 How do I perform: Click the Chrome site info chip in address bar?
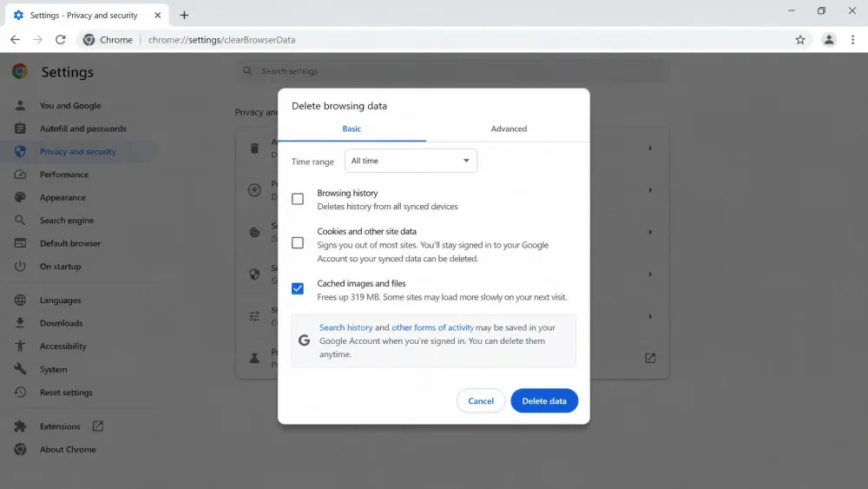[108, 40]
